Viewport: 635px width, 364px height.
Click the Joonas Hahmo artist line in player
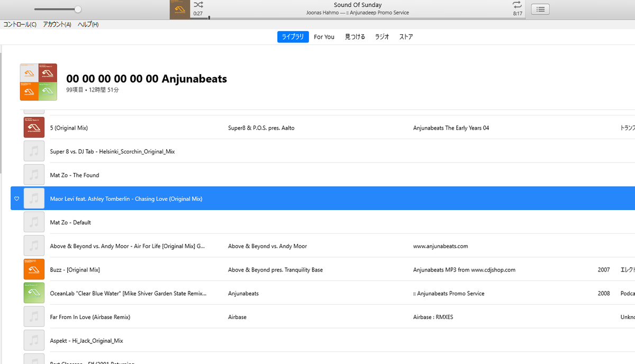(358, 13)
